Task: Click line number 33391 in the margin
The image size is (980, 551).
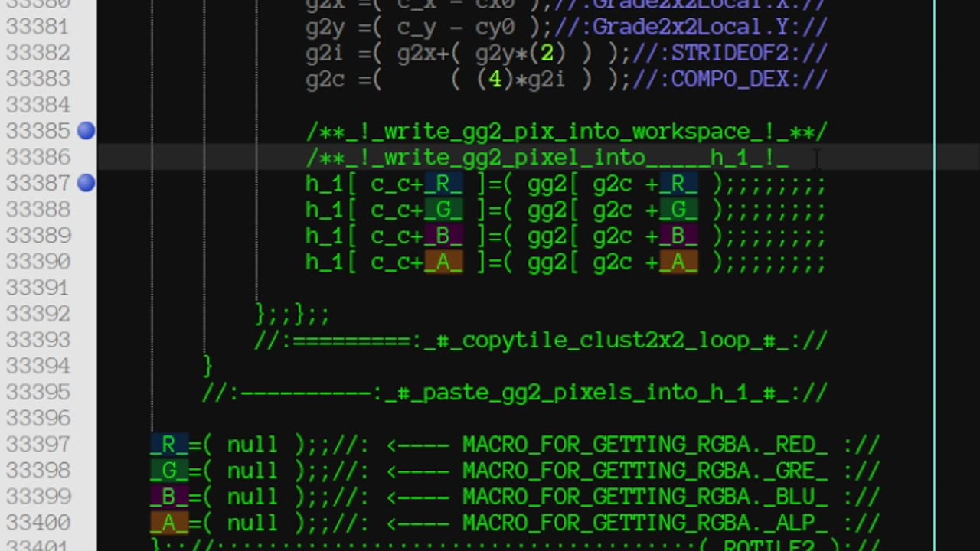Action: (38, 288)
